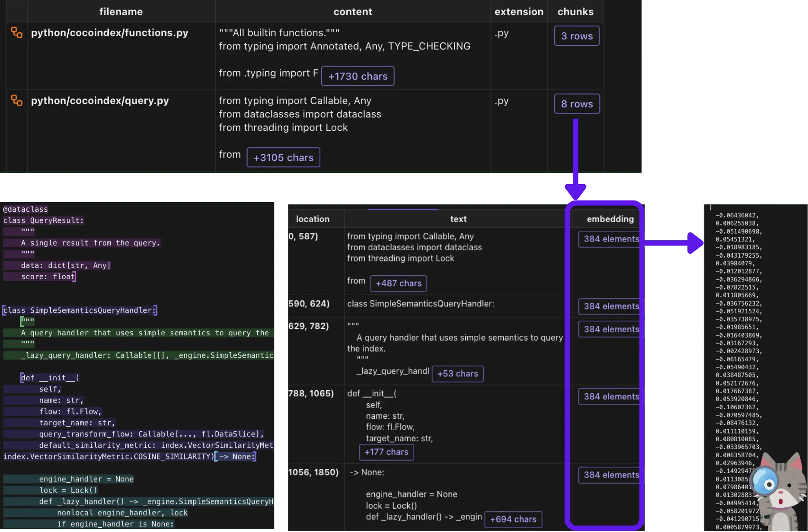Open 384 elements for the 788, 1065 chunk
Viewport: 808px width, 532px height.
[610, 397]
